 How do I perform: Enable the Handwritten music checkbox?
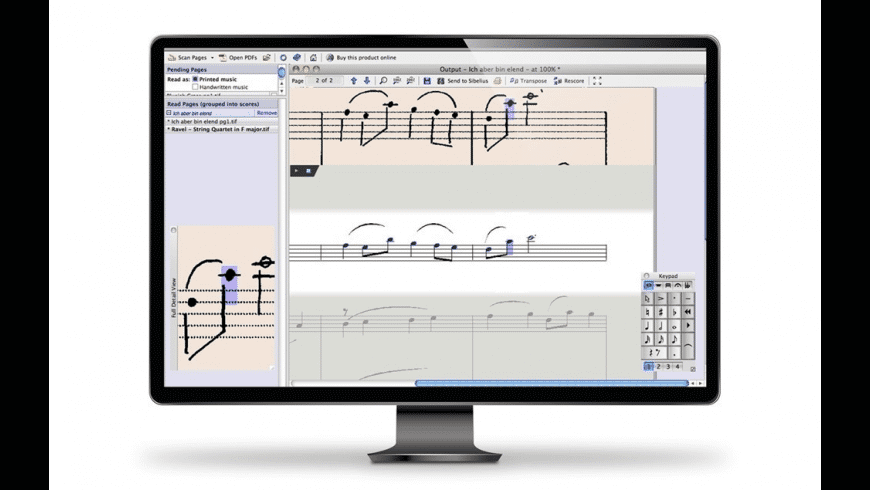[x=195, y=87]
